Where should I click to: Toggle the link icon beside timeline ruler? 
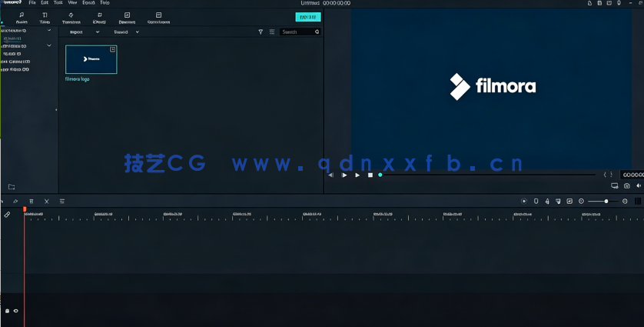(8, 215)
